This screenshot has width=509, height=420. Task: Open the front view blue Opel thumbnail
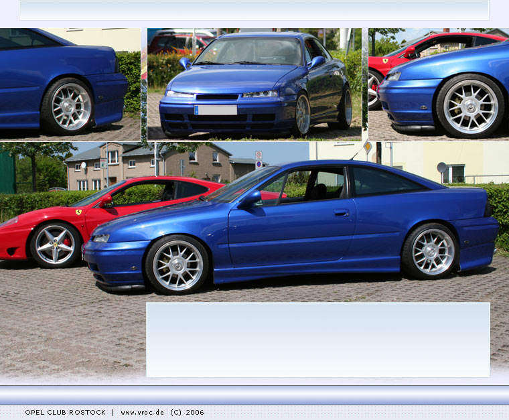254,84
